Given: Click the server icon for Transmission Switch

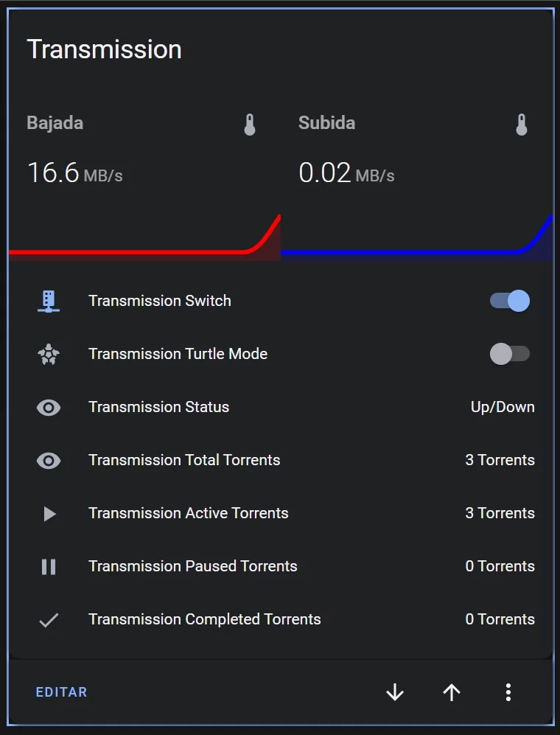Looking at the screenshot, I should tap(49, 301).
